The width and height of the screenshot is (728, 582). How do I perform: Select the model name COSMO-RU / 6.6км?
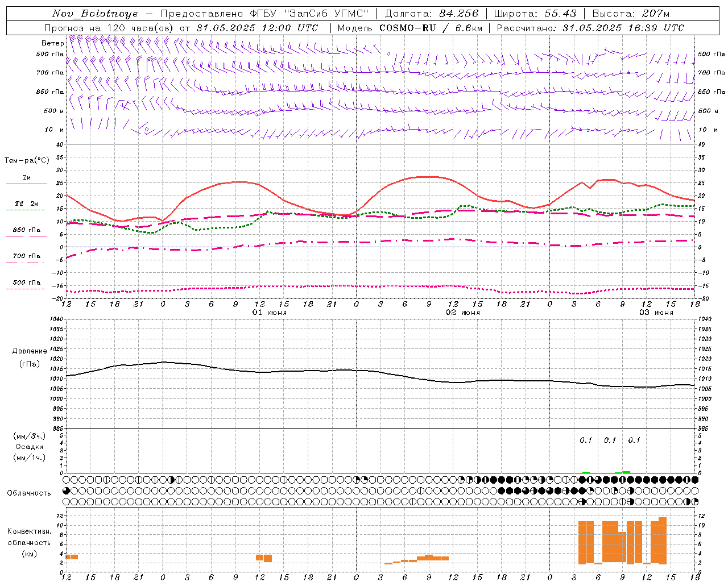431,28
